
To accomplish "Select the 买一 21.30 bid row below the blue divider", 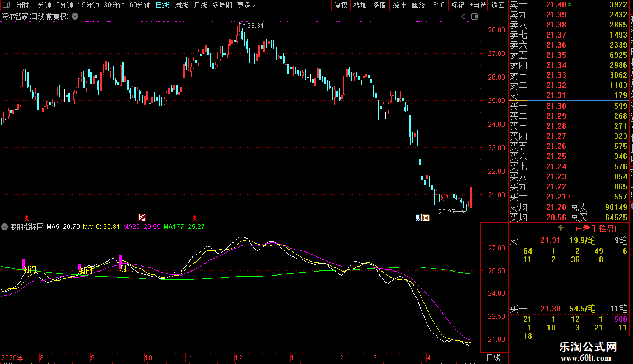I will pyautogui.click(x=569, y=106).
